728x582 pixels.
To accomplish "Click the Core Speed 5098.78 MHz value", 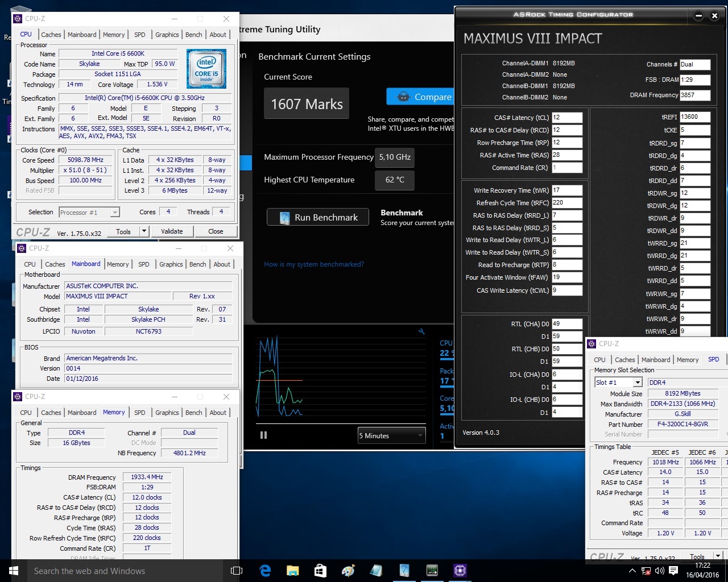I will (86, 160).
